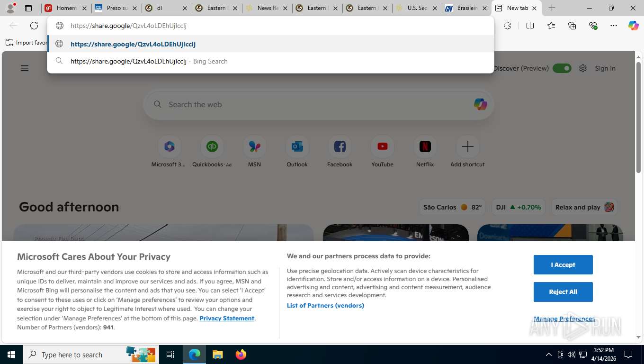Switch to the Brasilein tab
The image size is (644, 364).
pos(467,8)
